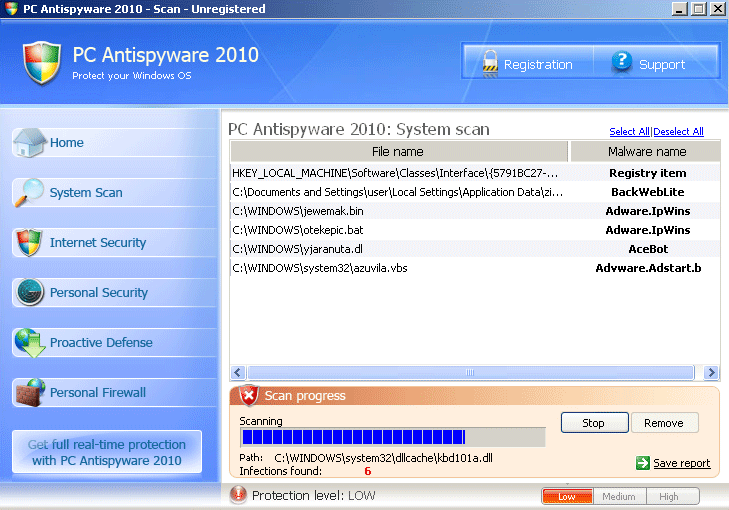
Task: Set protection level to Low
Action: [x=567, y=496]
